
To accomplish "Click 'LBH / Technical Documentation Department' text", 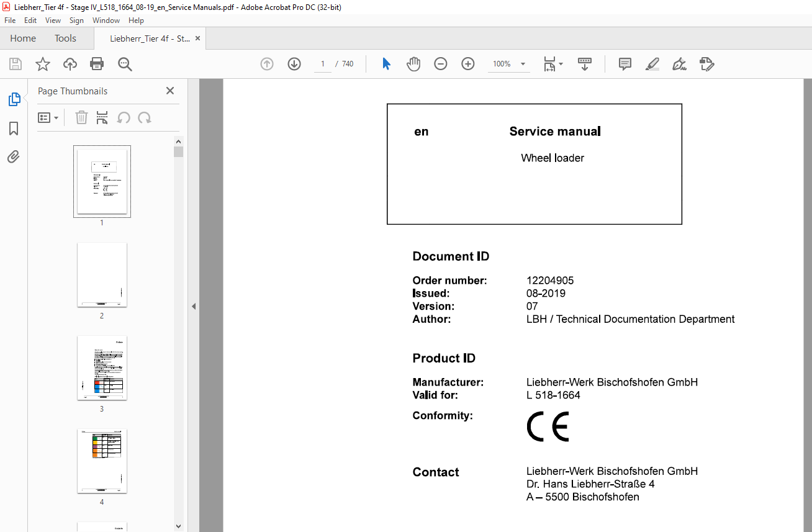I will (630, 319).
